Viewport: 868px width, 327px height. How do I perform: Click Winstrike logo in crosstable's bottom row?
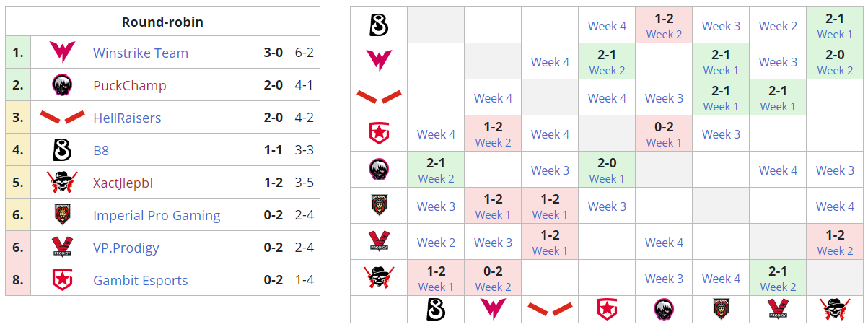click(x=493, y=310)
